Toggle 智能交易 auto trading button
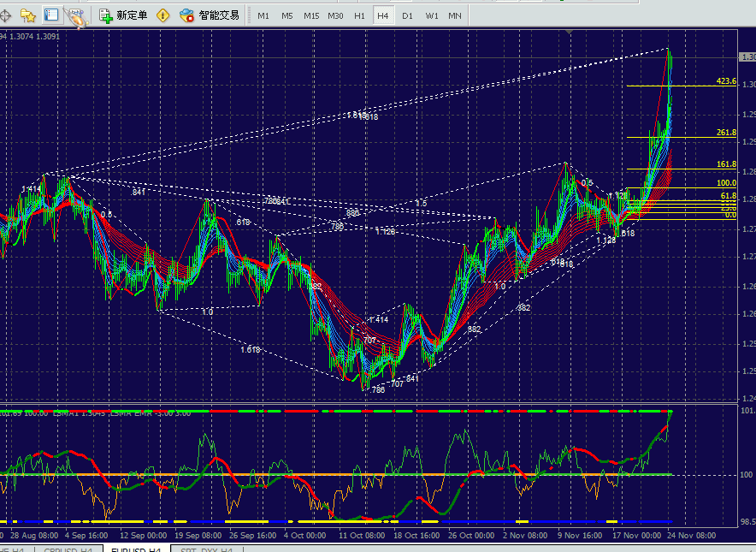756x552 pixels. point(210,15)
